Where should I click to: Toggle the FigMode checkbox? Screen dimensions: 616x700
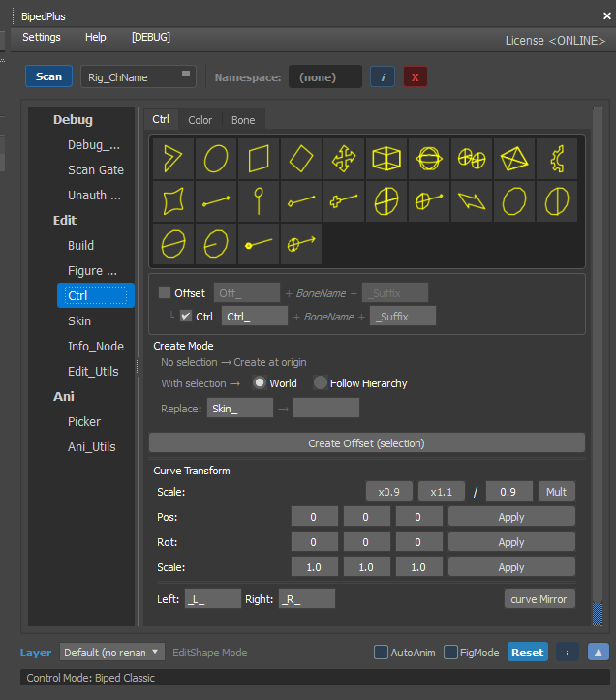tap(450, 653)
